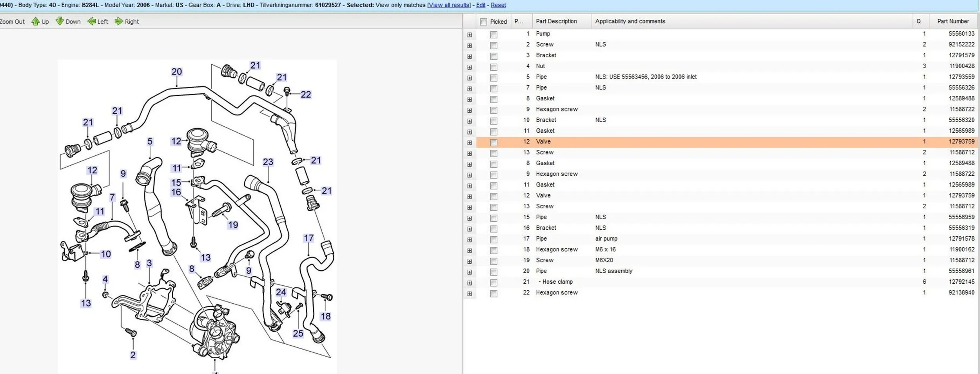Expand the air pump Pipe row 17
Image resolution: width=980 pixels, height=374 pixels.
coord(469,240)
